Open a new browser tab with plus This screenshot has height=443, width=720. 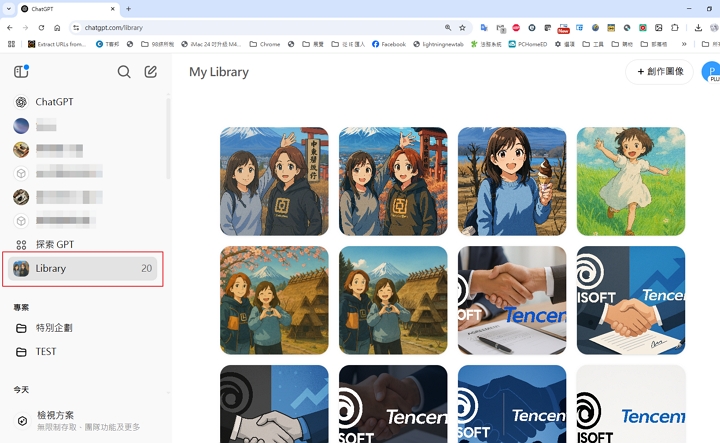(129, 9)
